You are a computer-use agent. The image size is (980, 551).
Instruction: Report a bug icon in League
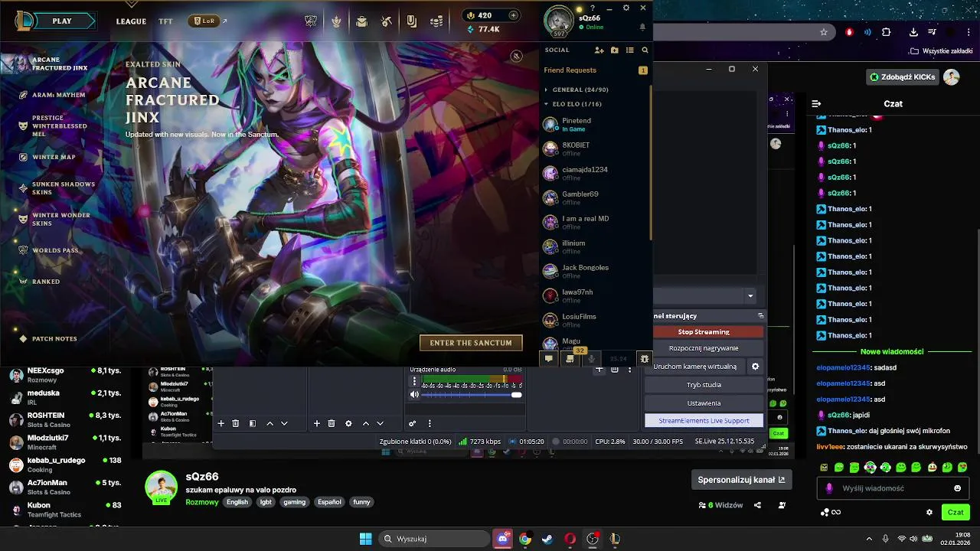click(x=645, y=358)
